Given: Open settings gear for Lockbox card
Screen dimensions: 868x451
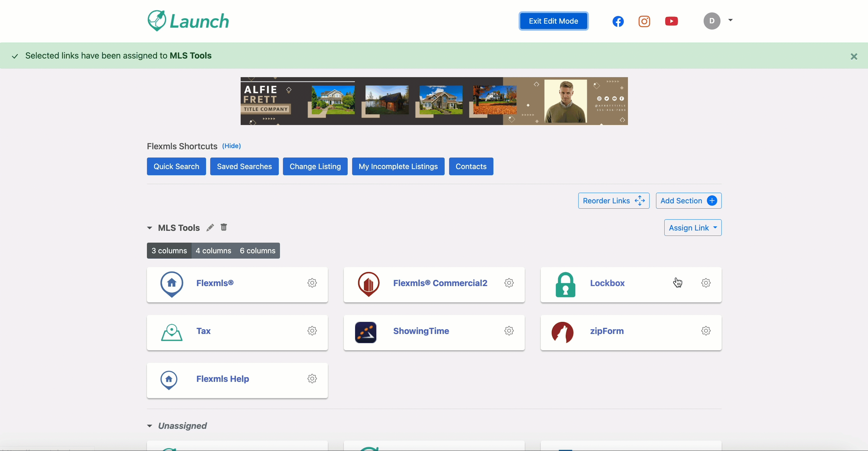Looking at the screenshot, I should pyautogui.click(x=706, y=283).
